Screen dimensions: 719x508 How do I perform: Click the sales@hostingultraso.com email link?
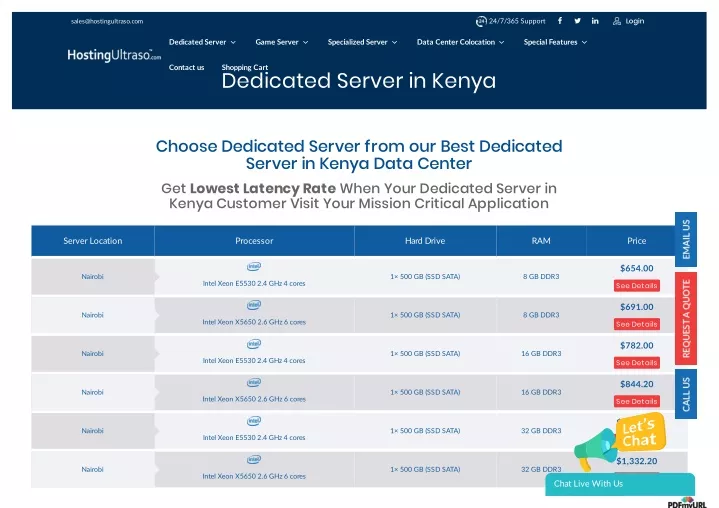click(107, 21)
